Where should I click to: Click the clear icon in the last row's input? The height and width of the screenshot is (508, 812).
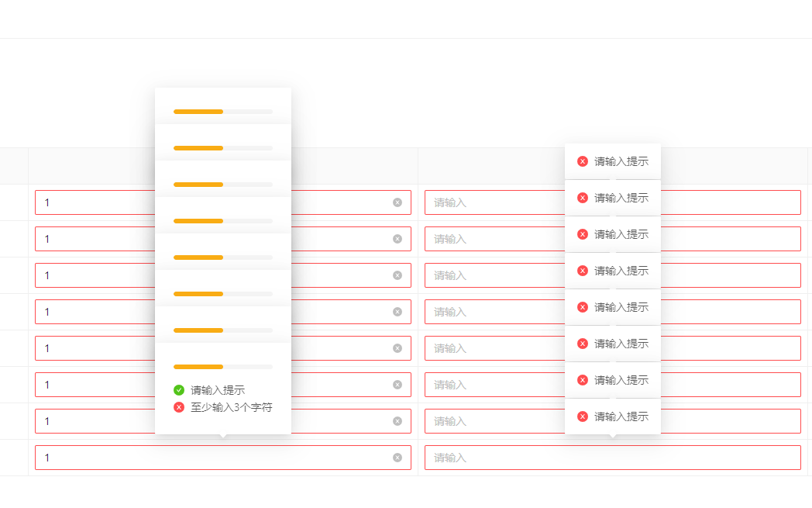pyautogui.click(x=397, y=458)
